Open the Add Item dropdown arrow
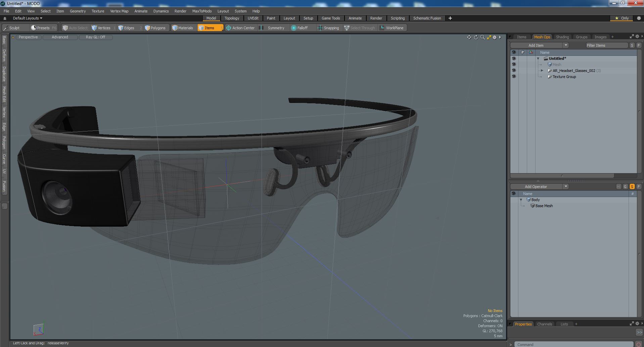Screen dimensions: 644x347 pos(566,45)
